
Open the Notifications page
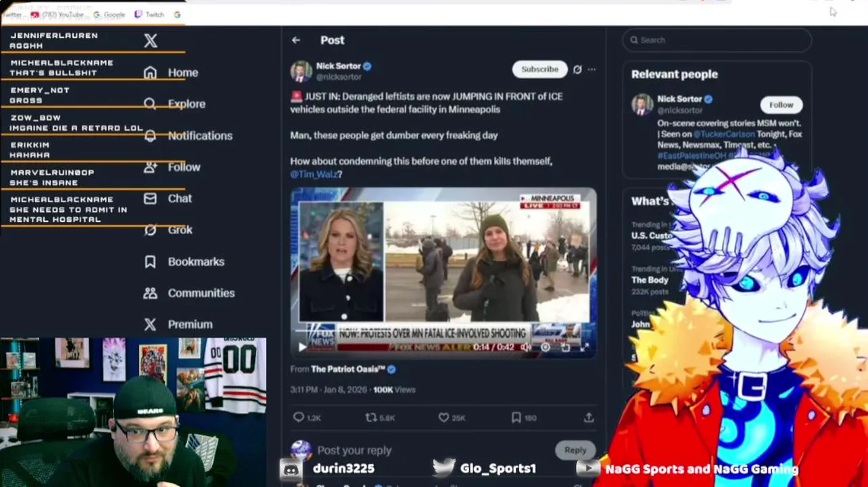point(188,135)
